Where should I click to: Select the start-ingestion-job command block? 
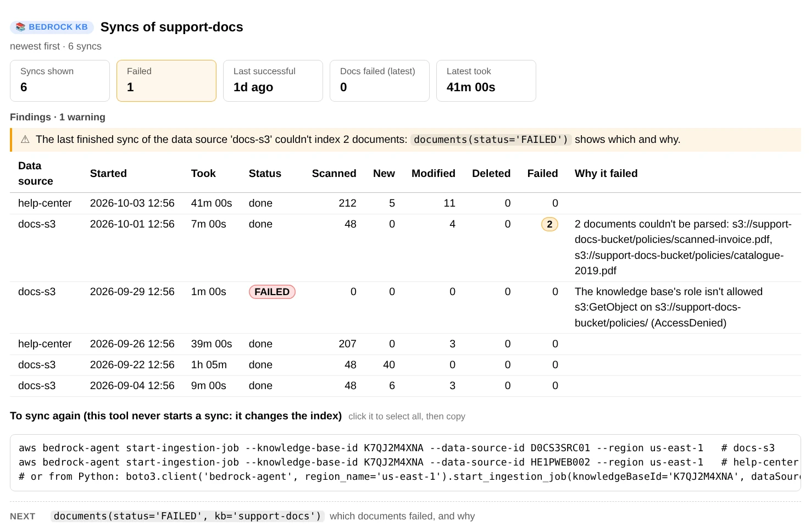click(405, 462)
